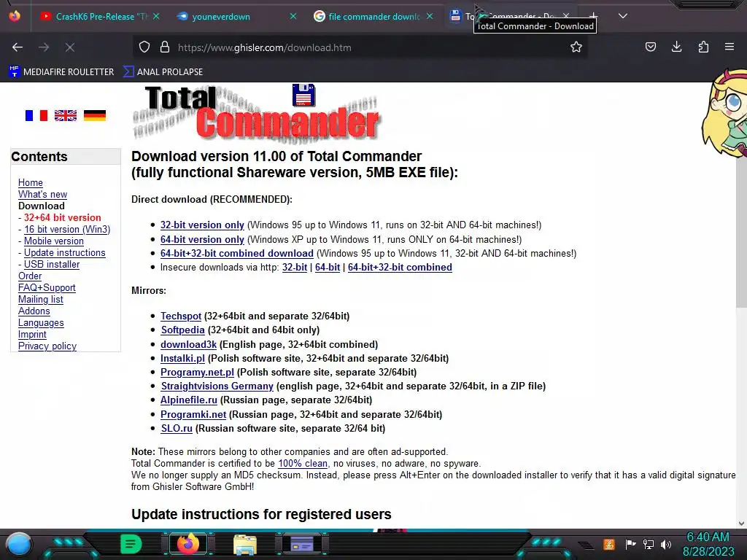
Task: Open the Firefox hamburger application menu
Action: point(729,47)
